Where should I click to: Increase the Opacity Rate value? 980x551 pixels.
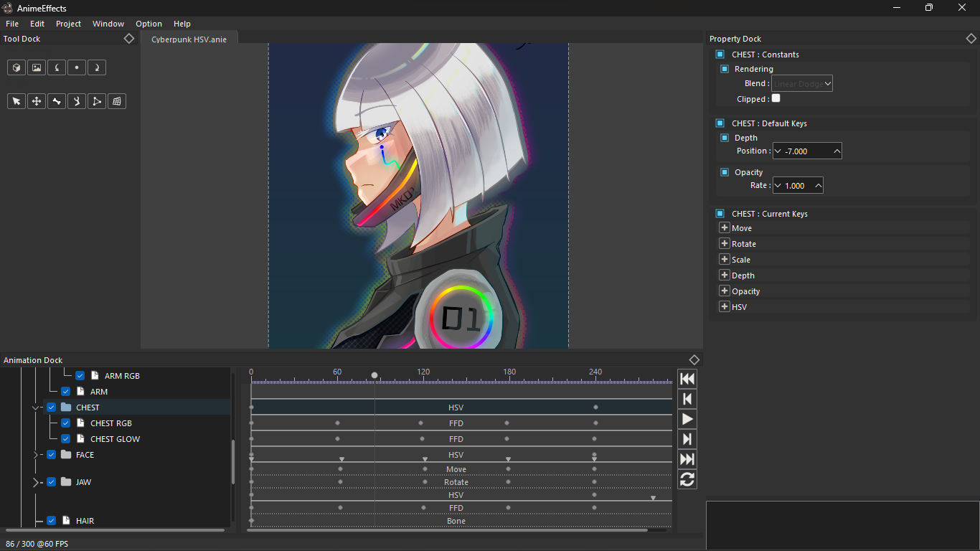(818, 186)
